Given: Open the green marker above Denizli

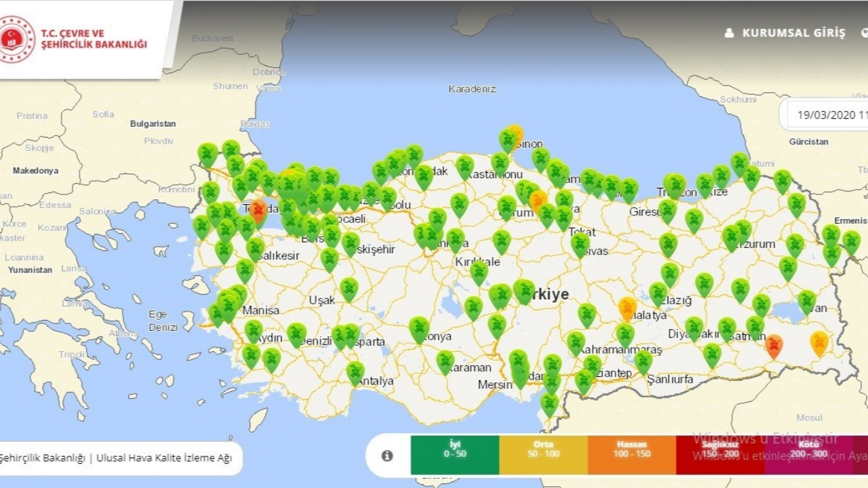Looking at the screenshot, I should (x=296, y=334).
